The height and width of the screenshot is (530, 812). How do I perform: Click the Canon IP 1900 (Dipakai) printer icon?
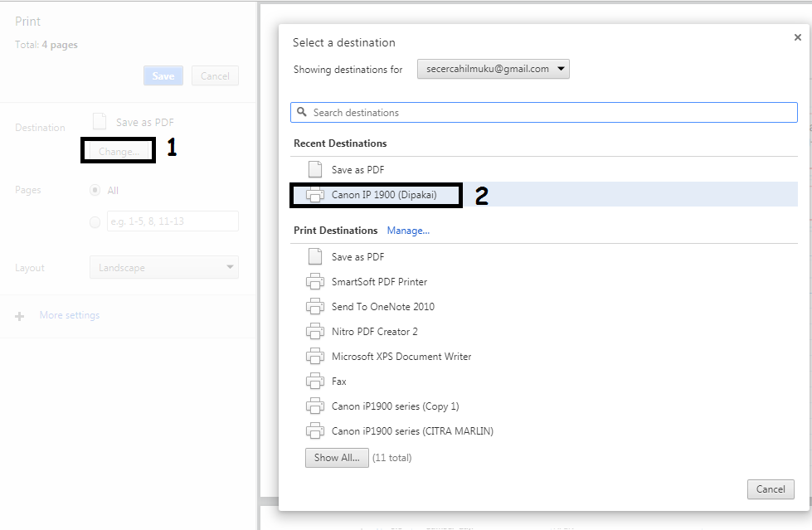coord(315,195)
